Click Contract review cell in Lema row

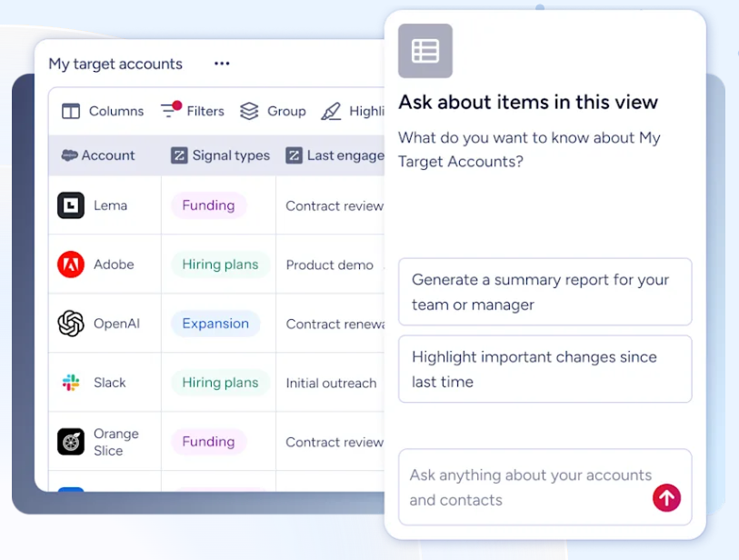335,206
